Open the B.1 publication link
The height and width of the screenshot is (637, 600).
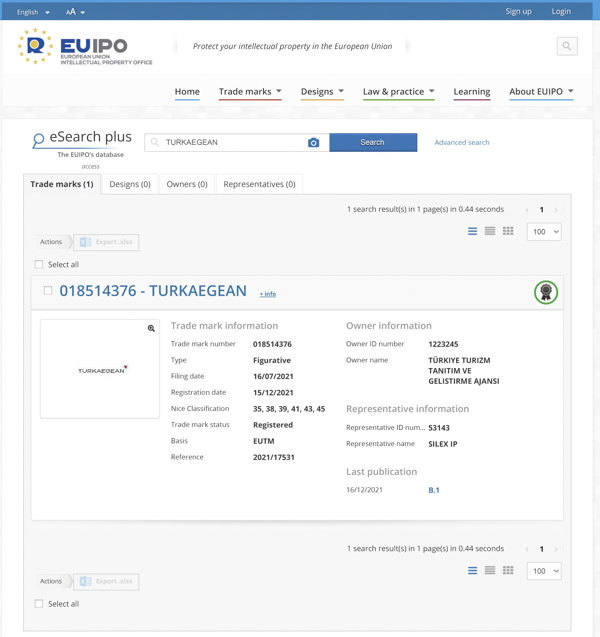(434, 490)
